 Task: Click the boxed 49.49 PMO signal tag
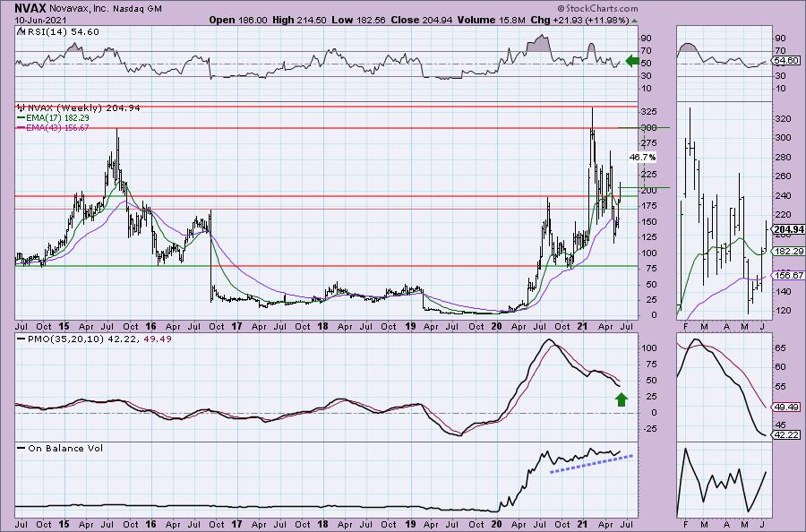pyautogui.click(x=787, y=407)
